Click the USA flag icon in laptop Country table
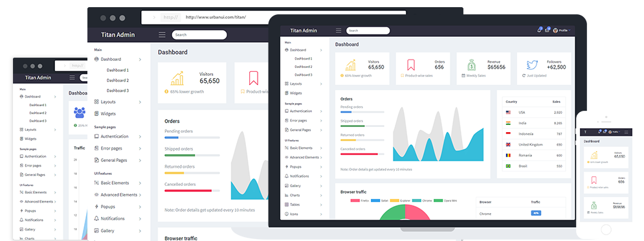Image resolution: width=644 pixels, height=241 pixels. (x=508, y=112)
